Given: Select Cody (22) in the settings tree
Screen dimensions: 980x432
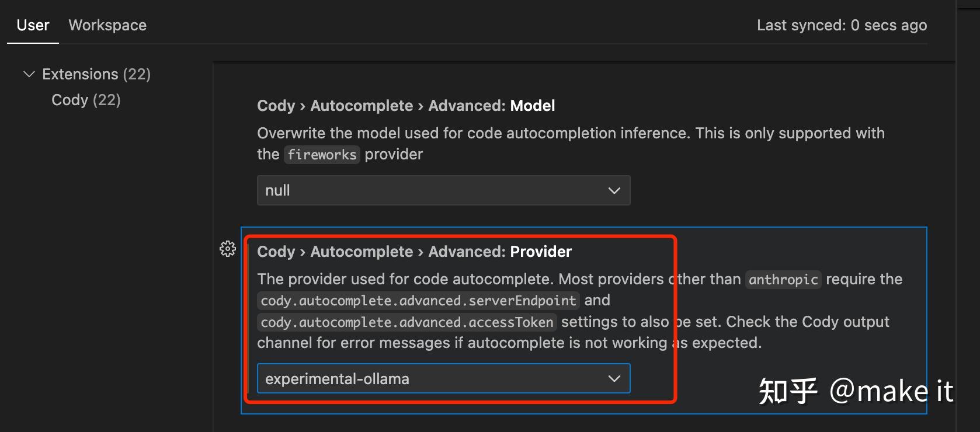Looking at the screenshot, I should click(x=86, y=100).
